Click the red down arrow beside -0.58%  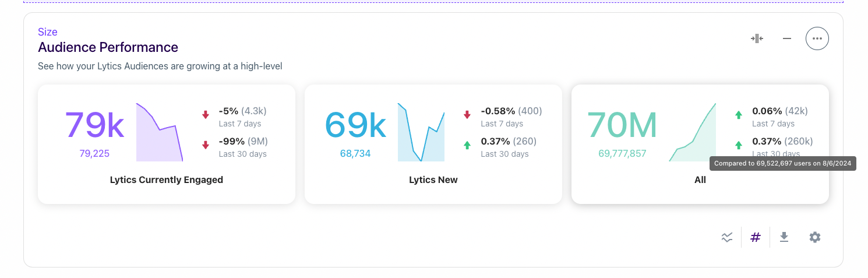coord(467,115)
